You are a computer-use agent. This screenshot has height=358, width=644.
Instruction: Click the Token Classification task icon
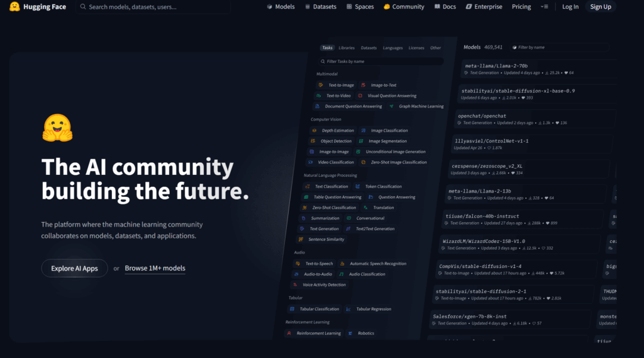pos(358,186)
